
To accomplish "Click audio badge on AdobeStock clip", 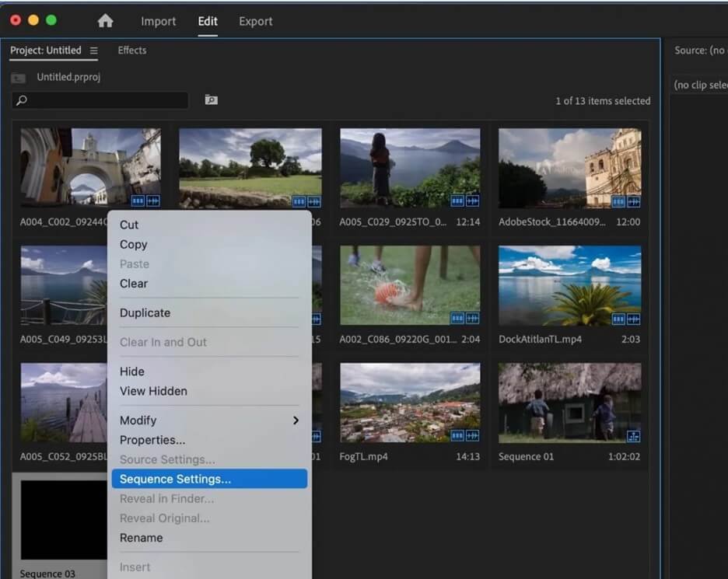I will tap(634, 202).
